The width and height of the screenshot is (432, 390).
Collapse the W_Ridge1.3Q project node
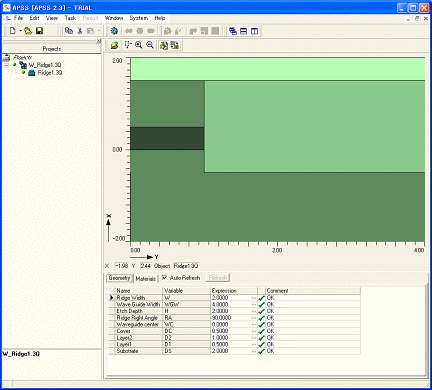click(6, 65)
